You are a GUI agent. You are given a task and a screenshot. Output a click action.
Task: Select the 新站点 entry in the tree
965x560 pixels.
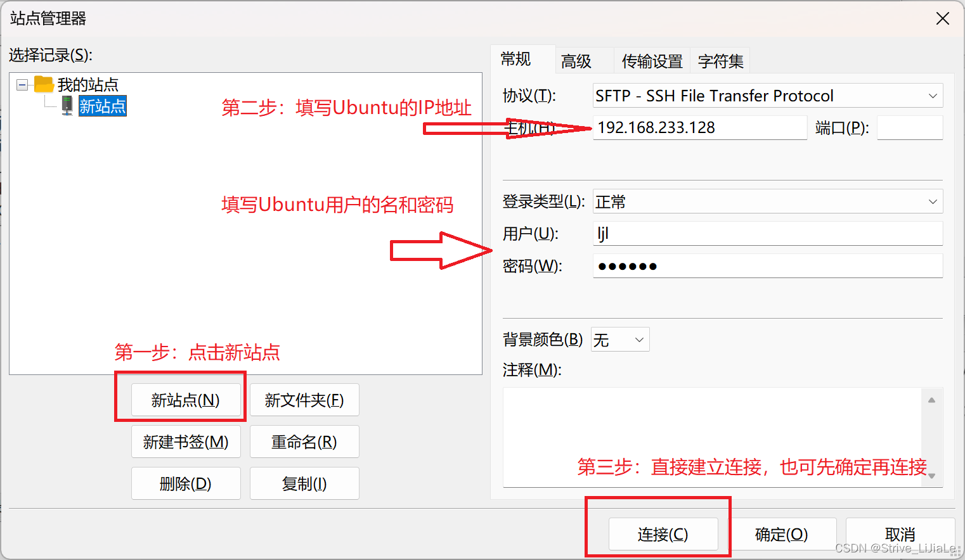pyautogui.click(x=102, y=106)
